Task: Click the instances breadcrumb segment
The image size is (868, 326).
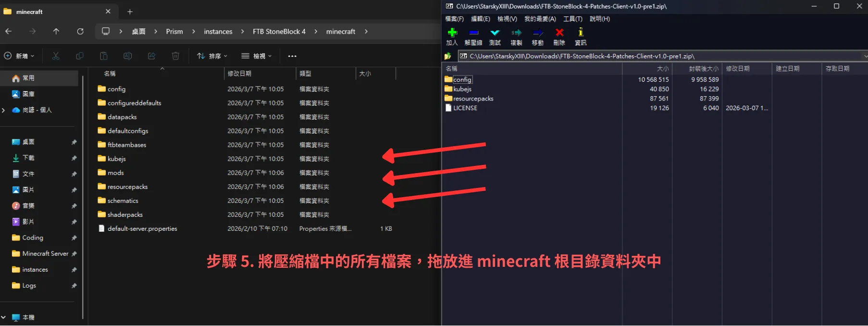Action: [x=218, y=32]
